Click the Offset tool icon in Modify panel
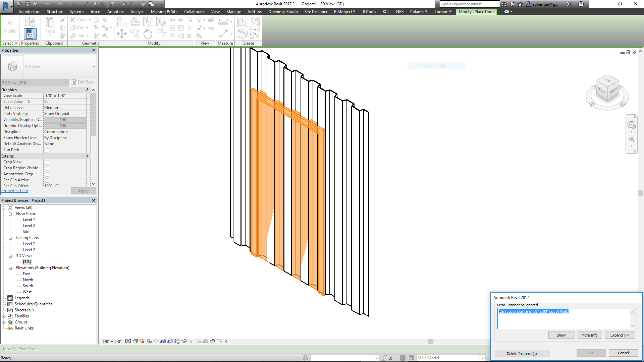The image size is (644, 362). coord(135,22)
